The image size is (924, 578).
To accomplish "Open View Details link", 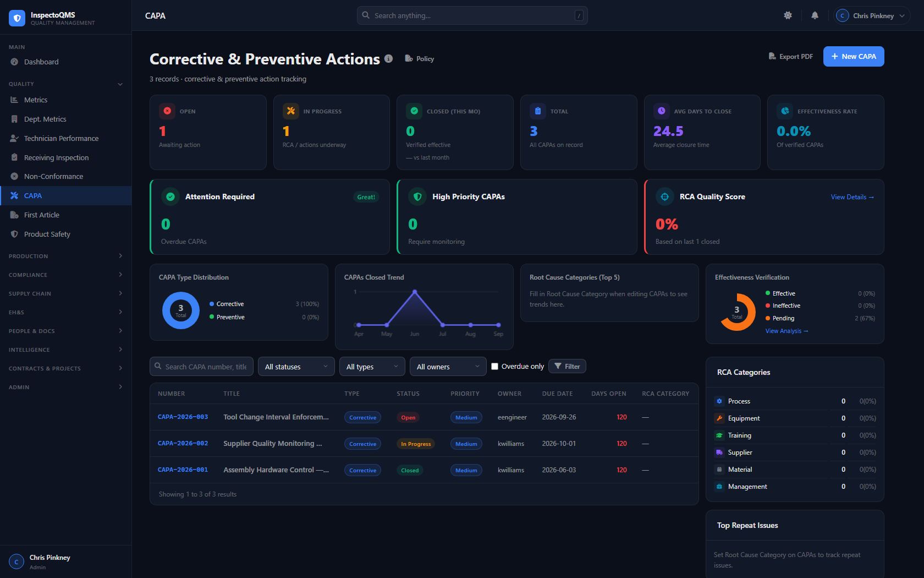I will pos(852,197).
